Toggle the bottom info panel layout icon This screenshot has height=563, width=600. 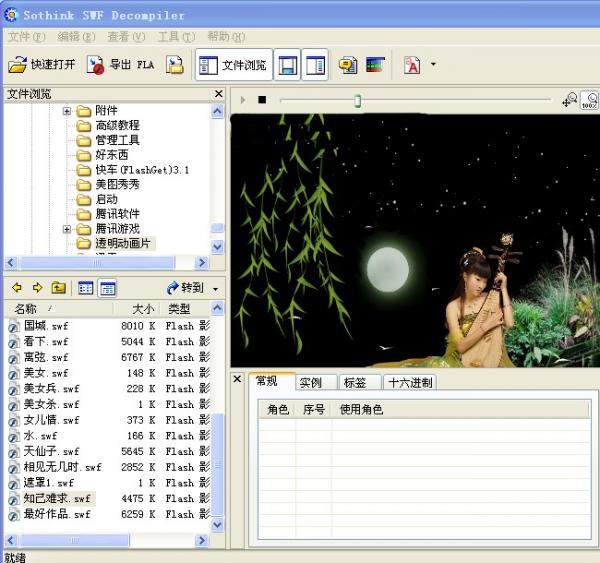coord(287,65)
